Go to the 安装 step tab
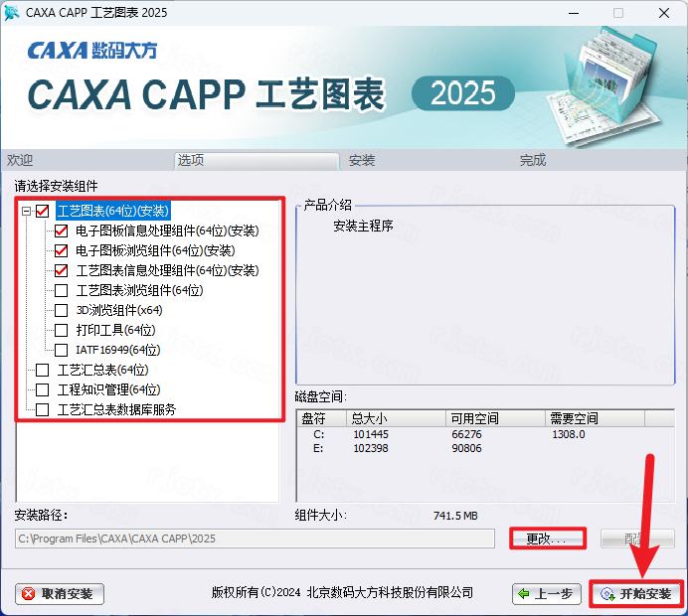The width and height of the screenshot is (688, 616). click(362, 160)
